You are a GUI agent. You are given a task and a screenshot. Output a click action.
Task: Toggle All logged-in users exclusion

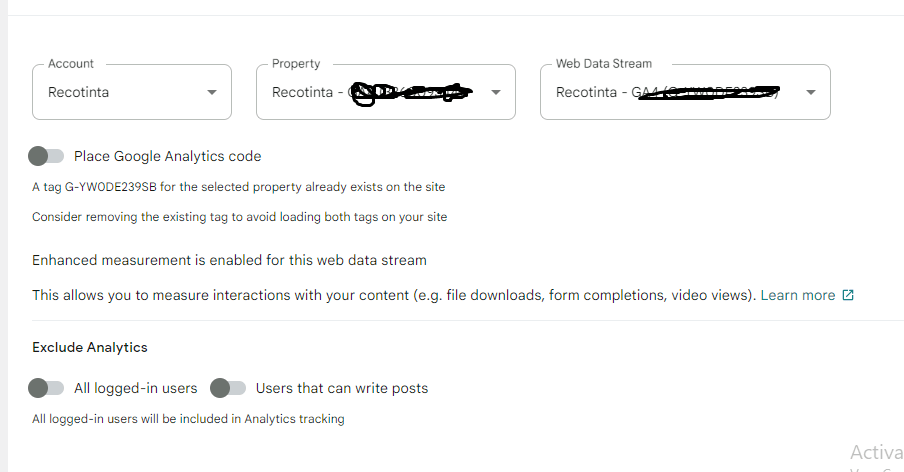[x=46, y=388]
